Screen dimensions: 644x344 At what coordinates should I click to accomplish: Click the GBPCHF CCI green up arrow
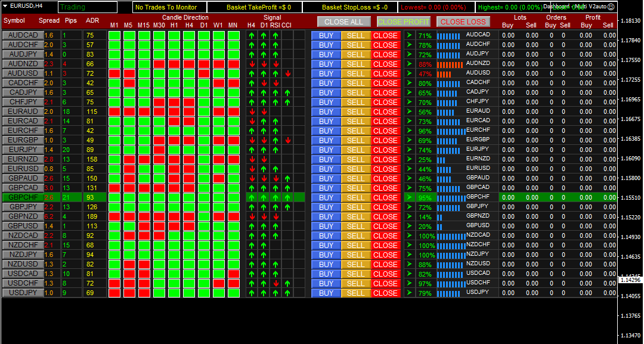click(x=287, y=197)
